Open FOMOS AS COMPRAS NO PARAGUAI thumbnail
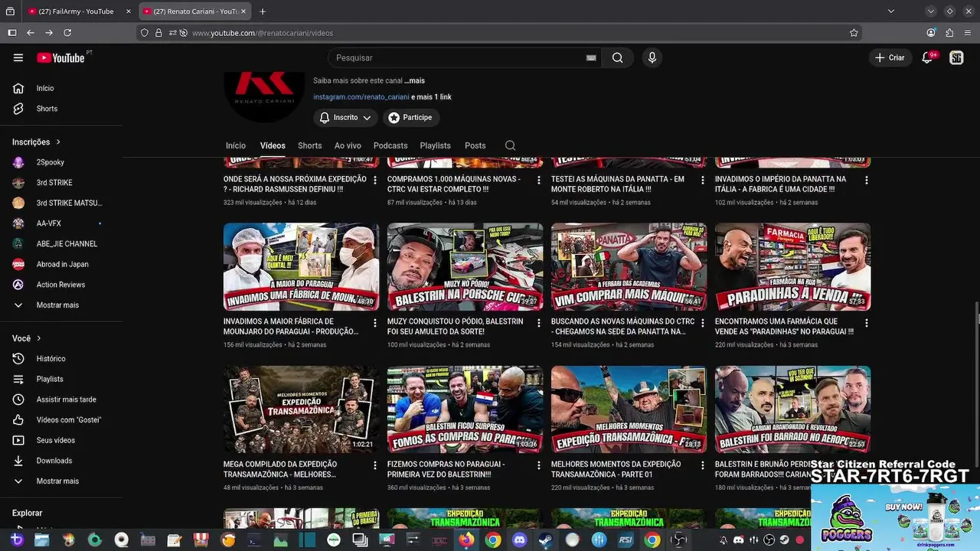Screen dimensions: 980x551 click(465, 409)
